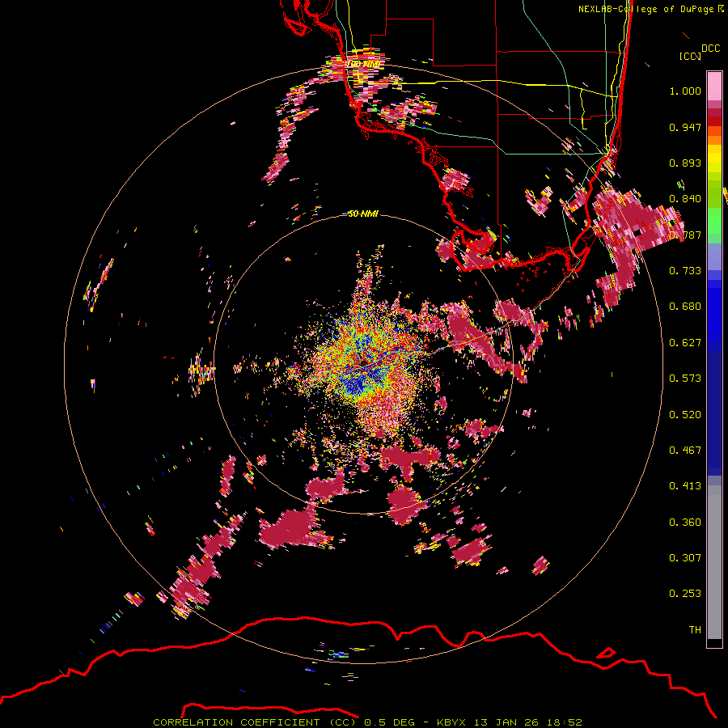Click the 0.947 legend value
Image resolution: width=728 pixels, height=728 pixels.
[685, 127]
